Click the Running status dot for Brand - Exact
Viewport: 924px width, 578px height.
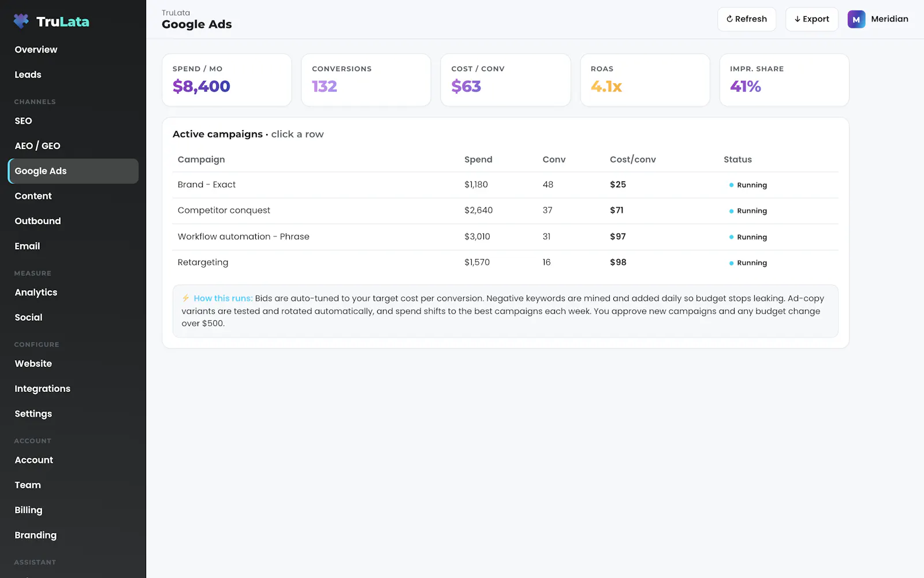click(x=731, y=185)
